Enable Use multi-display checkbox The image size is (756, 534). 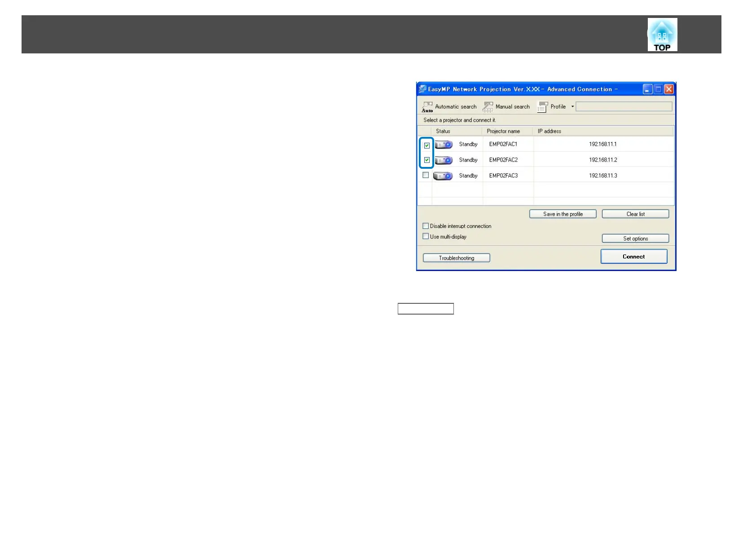pyautogui.click(x=426, y=236)
